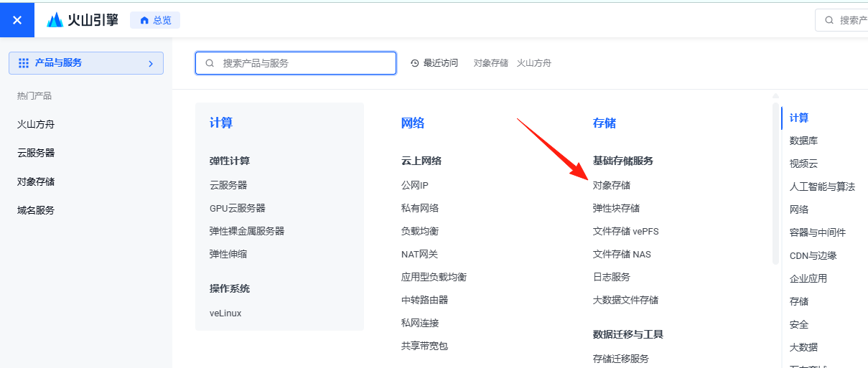The width and height of the screenshot is (868, 368).
Task: Select 域名服务 in the left sidebar
Action: (x=36, y=210)
